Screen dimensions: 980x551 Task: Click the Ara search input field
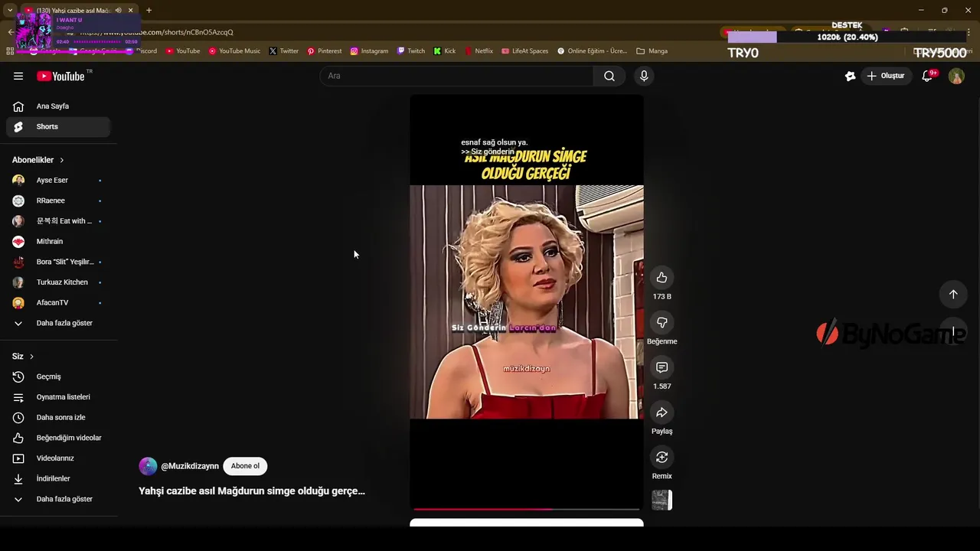coord(457,76)
